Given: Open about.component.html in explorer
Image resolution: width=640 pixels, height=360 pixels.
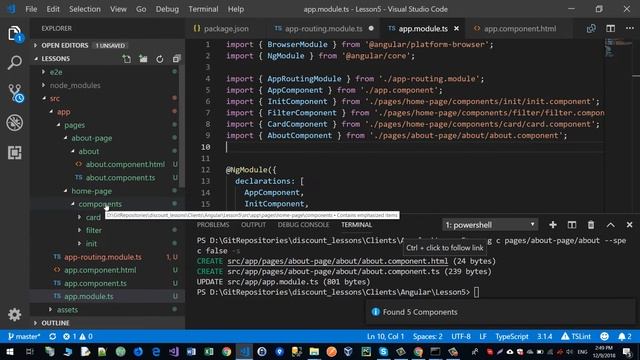Looking at the screenshot, I should pos(125,164).
